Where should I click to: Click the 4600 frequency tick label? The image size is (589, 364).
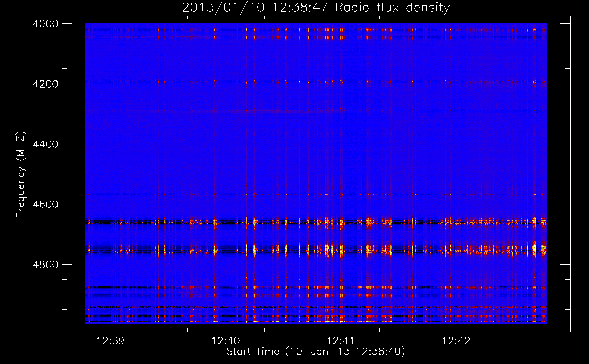pyautogui.click(x=46, y=204)
